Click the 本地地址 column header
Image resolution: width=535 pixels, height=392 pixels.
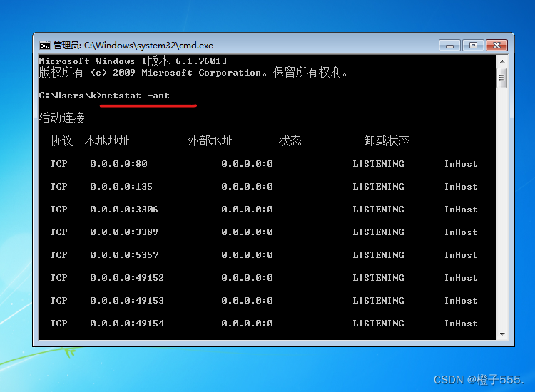pos(107,140)
